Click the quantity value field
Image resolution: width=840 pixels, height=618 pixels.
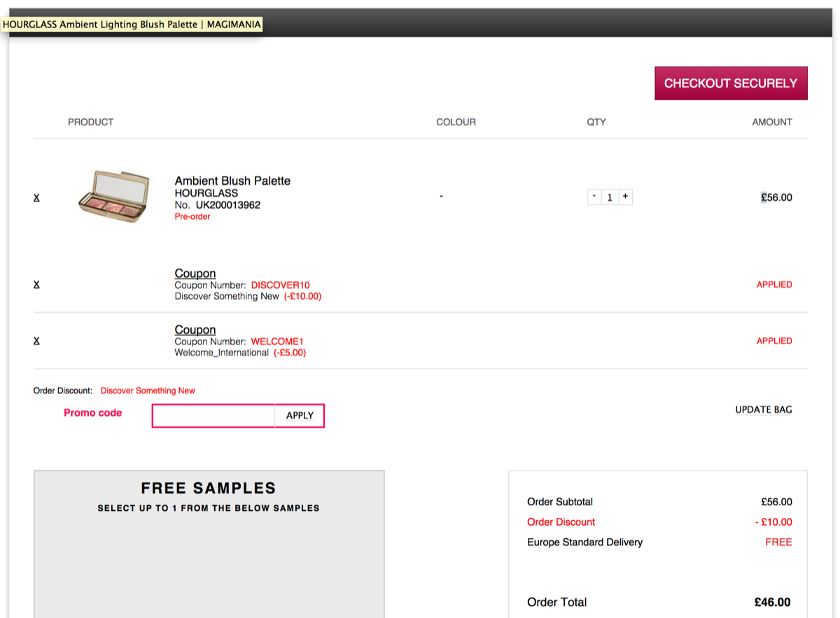(x=610, y=197)
